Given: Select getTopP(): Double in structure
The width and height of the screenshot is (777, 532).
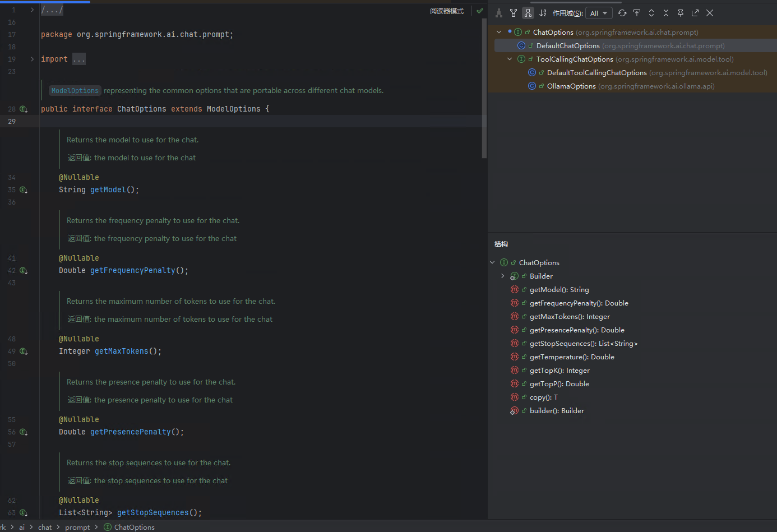Looking at the screenshot, I should (x=559, y=383).
